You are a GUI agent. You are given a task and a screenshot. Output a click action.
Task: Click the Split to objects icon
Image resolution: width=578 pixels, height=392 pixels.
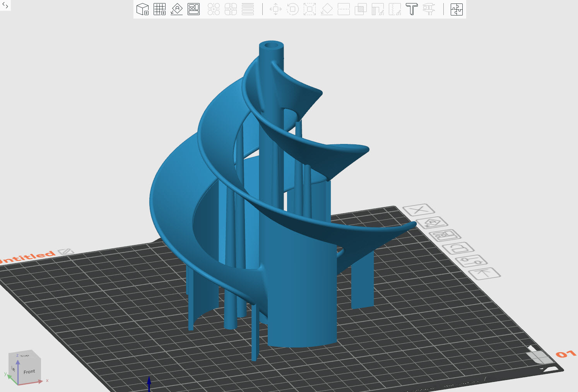coord(214,9)
